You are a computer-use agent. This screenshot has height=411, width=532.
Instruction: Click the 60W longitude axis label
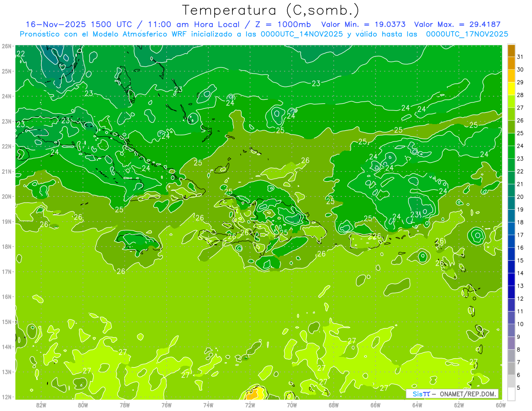coord(501,405)
